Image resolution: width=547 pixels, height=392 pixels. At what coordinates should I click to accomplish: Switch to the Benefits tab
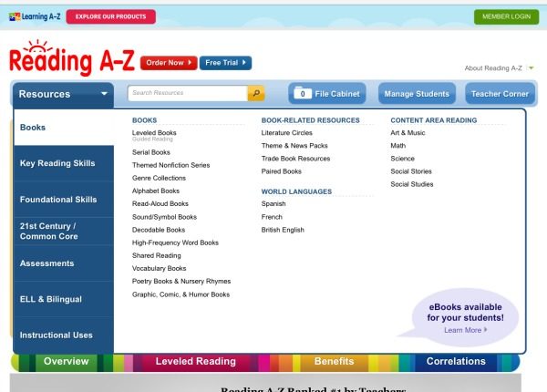335,361
